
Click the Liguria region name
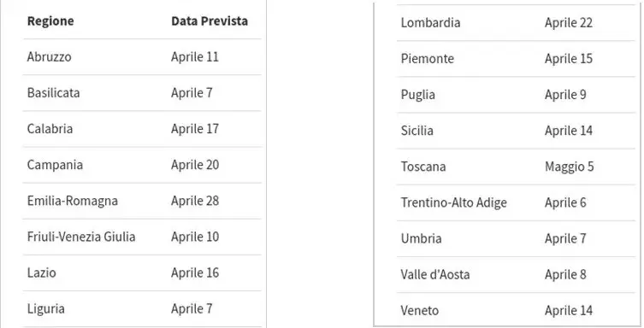point(46,308)
